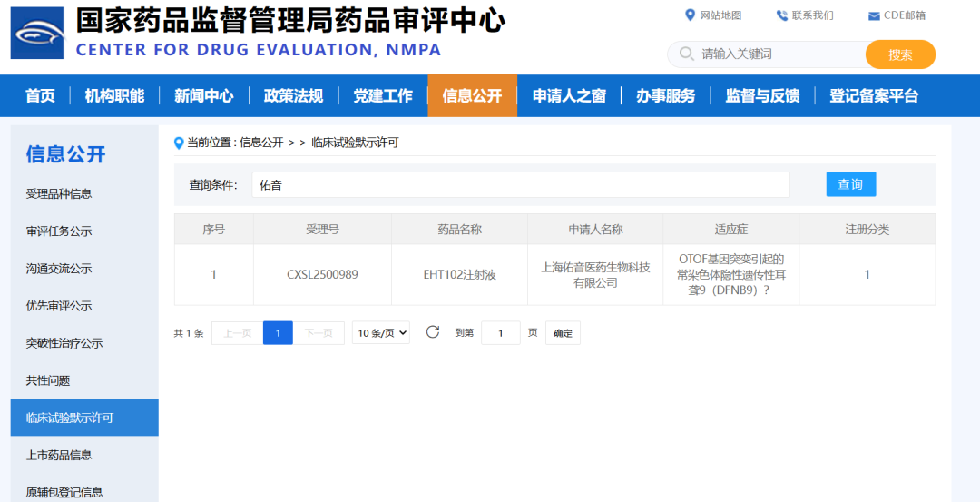Click the refresh icon beside pagination
This screenshot has height=502, width=980.
(433, 332)
